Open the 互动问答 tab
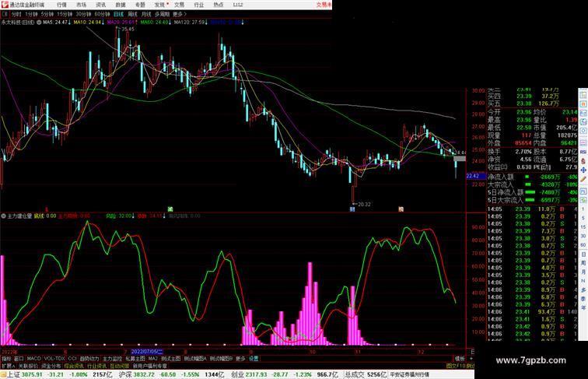Screen dimensions: 588x379 coord(120,366)
